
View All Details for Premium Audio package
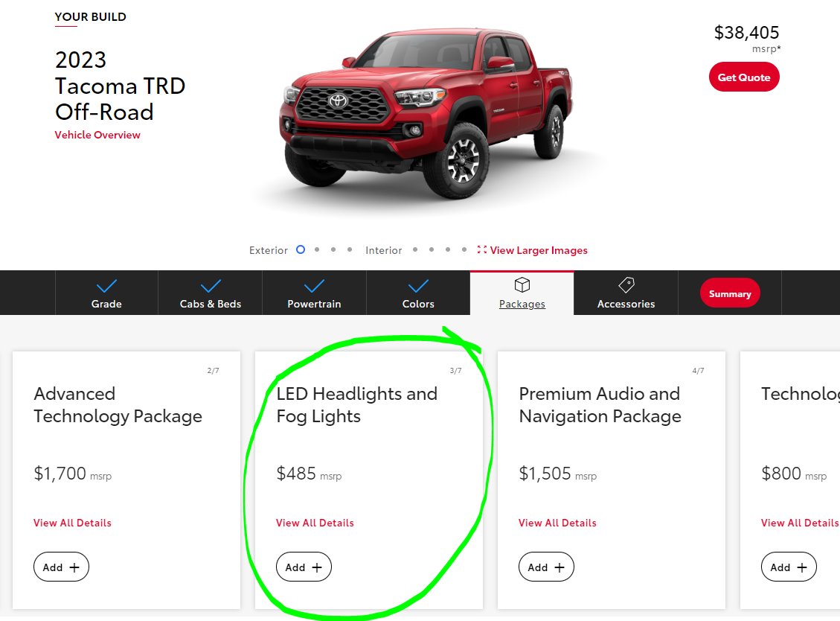[x=558, y=523]
